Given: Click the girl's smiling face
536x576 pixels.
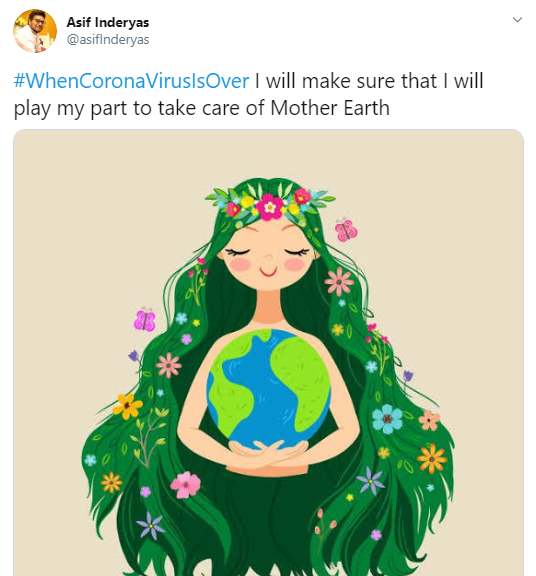Looking at the screenshot, I should tap(268, 259).
